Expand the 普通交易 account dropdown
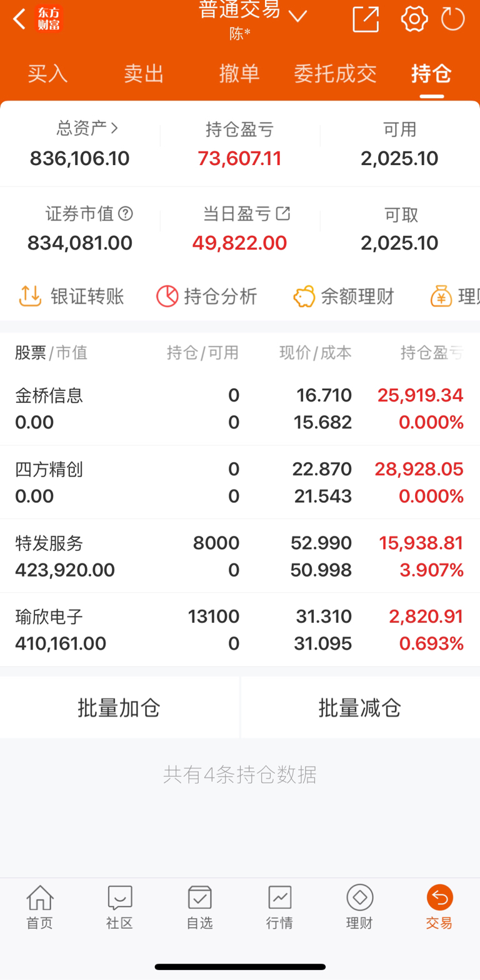The image size is (480, 980). [297, 16]
